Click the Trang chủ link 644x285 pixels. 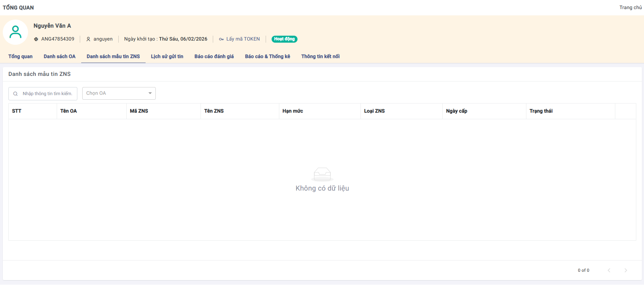click(630, 7)
